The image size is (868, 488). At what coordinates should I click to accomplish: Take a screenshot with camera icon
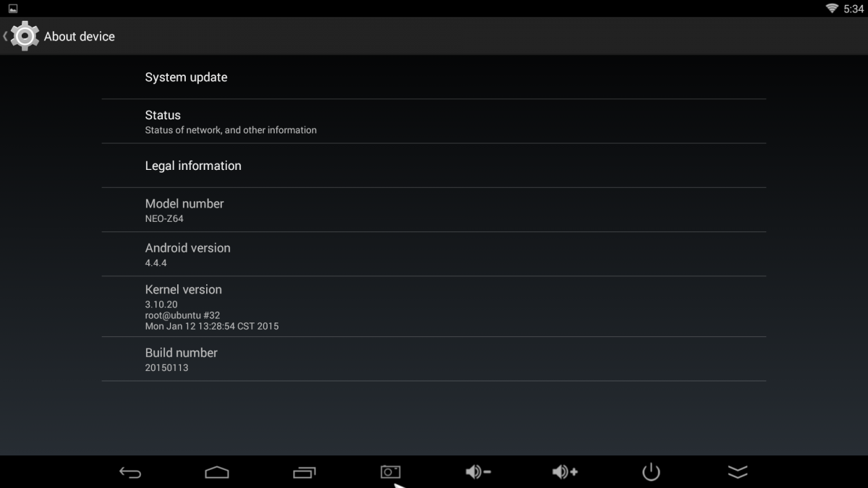point(391,472)
